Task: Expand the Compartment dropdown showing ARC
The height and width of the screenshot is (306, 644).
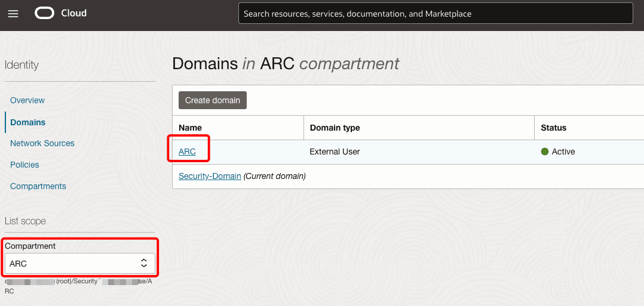Action: click(x=80, y=263)
